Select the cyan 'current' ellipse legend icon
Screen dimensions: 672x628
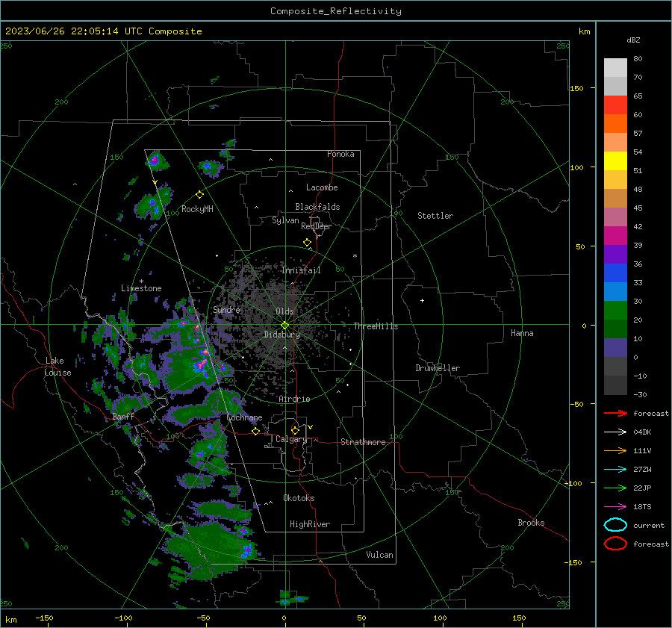pos(615,525)
